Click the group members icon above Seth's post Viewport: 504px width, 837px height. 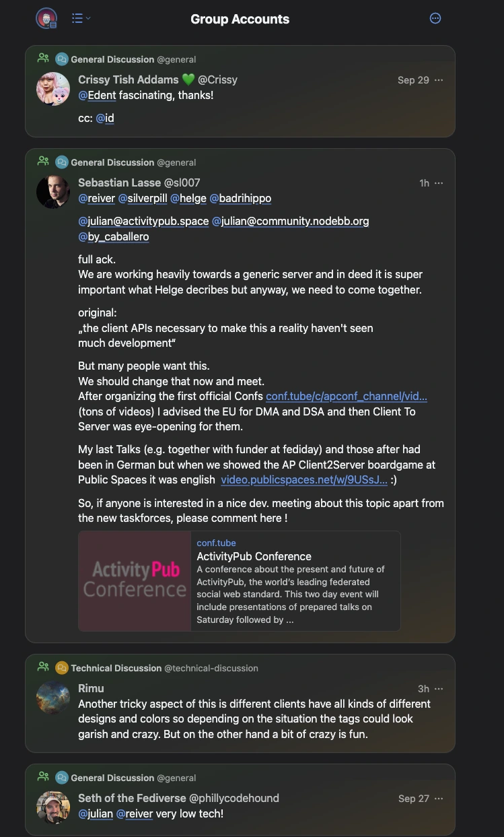(x=42, y=778)
